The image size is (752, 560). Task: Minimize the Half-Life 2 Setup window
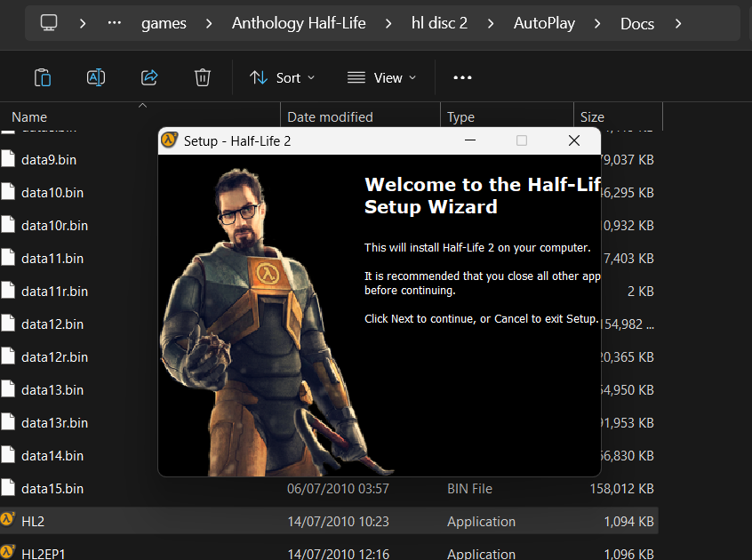point(470,140)
